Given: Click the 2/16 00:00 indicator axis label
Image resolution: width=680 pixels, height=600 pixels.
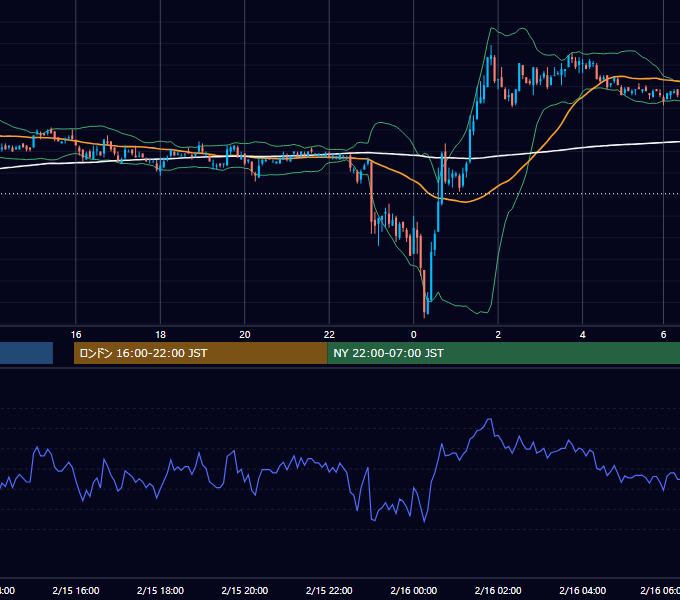Looking at the screenshot, I should coord(413,590).
